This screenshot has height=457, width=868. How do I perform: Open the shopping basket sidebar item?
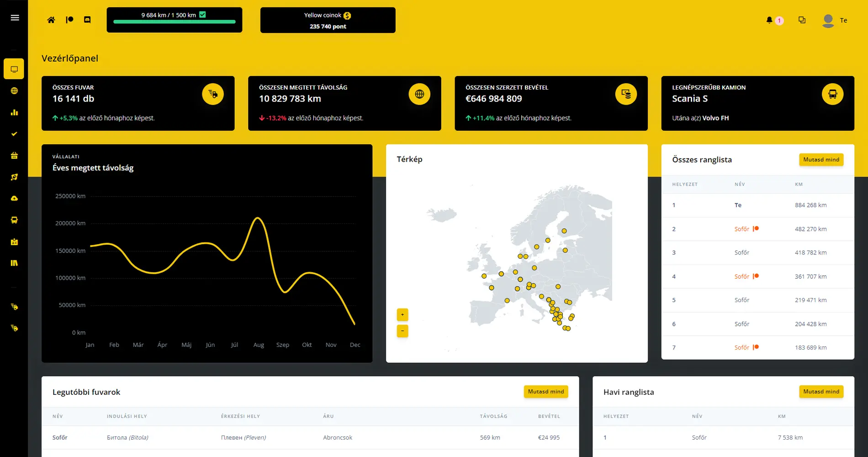[x=14, y=155]
